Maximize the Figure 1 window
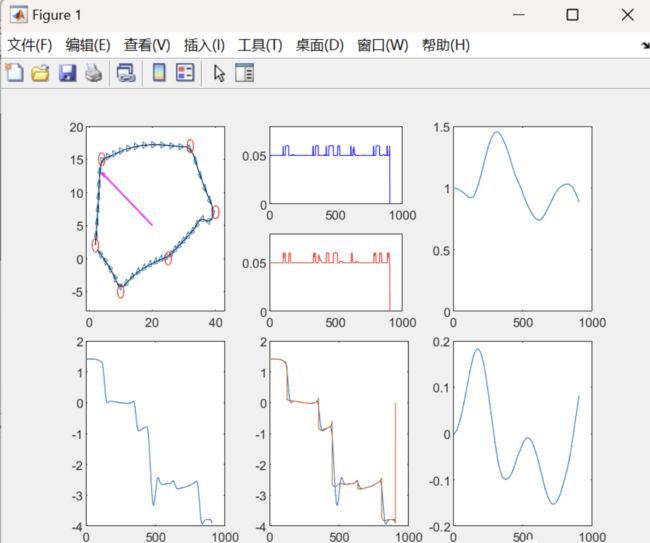Screen dimensions: 650x543 pos(572,15)
